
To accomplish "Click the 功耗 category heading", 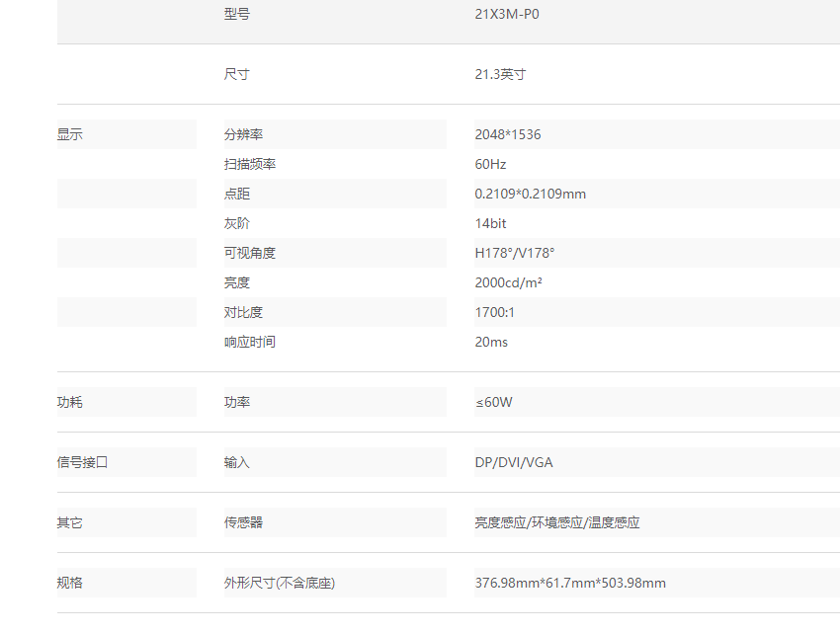I will [70, 402].
